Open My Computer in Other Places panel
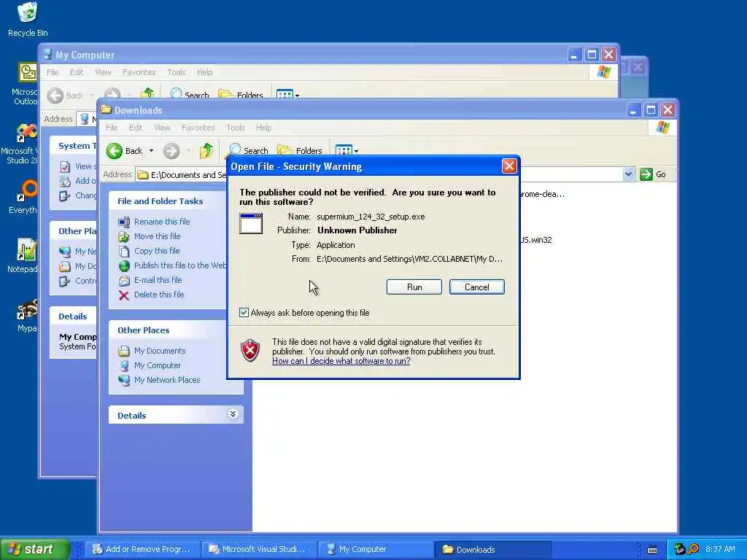747x560 pixels. click(158, 366)
